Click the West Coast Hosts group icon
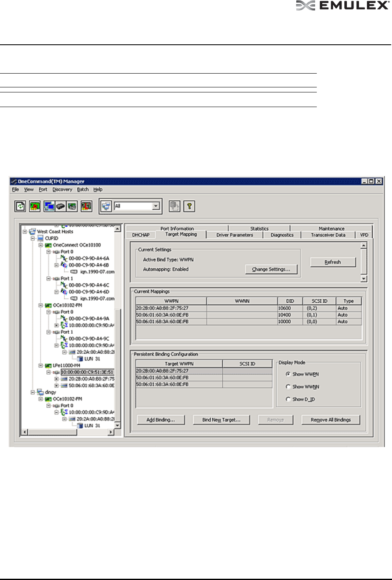 (32, 231)
